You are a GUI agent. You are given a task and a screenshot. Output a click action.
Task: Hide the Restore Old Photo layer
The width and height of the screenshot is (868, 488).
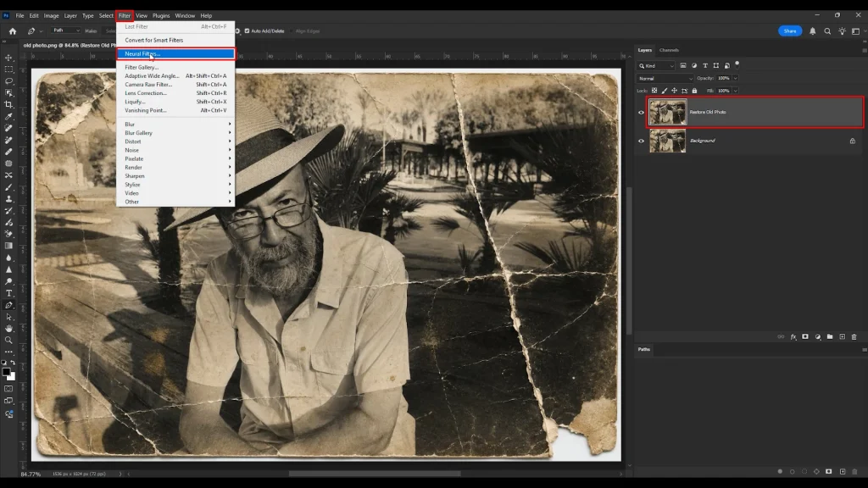[x=641, y=113]
